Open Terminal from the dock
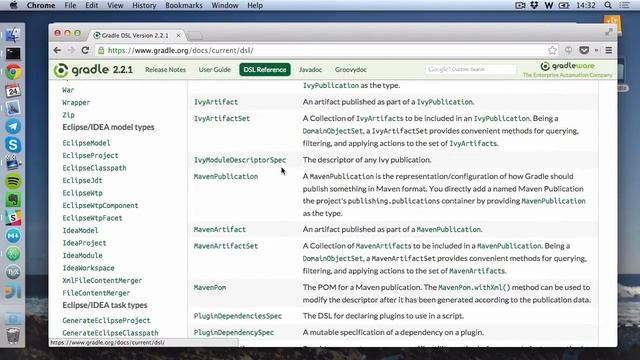Image resolution: width=640 pixels, height=360 pixels. [x=13, y=53]
